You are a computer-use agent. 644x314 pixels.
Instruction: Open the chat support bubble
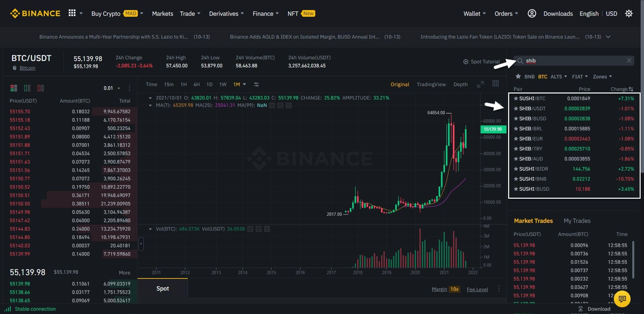pos(622,299)
